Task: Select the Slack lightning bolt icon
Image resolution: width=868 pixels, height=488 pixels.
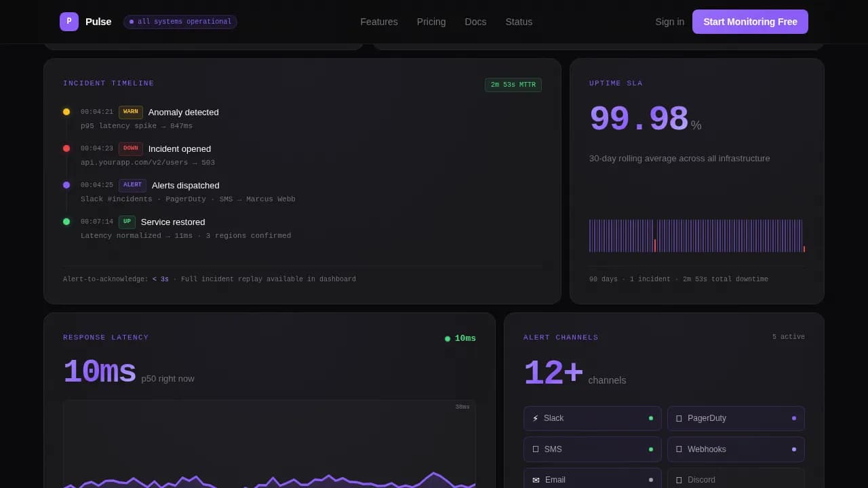Action: point(536,418)
